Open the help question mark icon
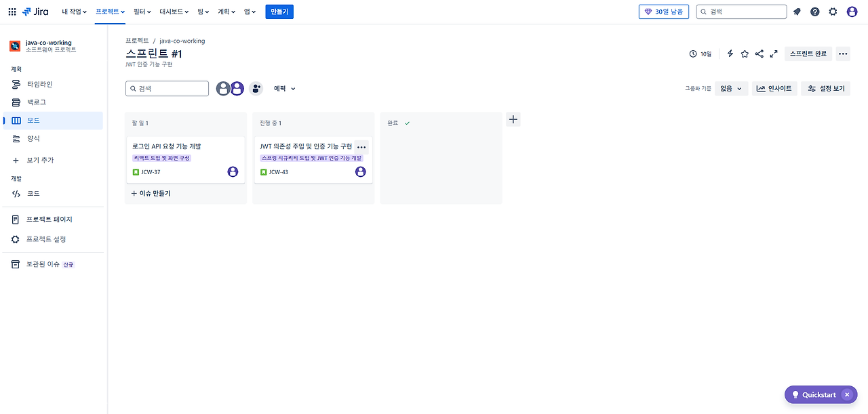Viewport: 868px width, 414px height. [814, 12]
